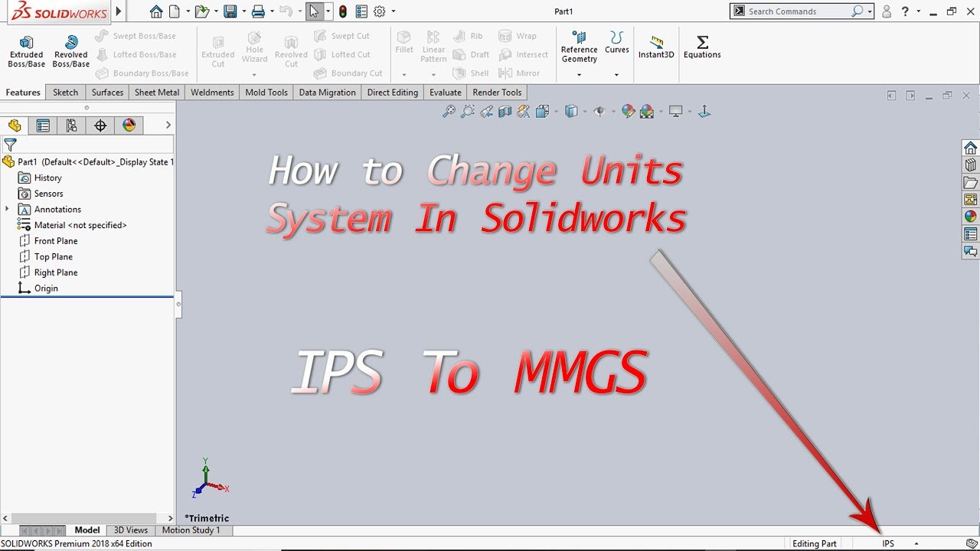980x551 pixels.
Task: Select the Top Plane
Action: tap(45, 256)
